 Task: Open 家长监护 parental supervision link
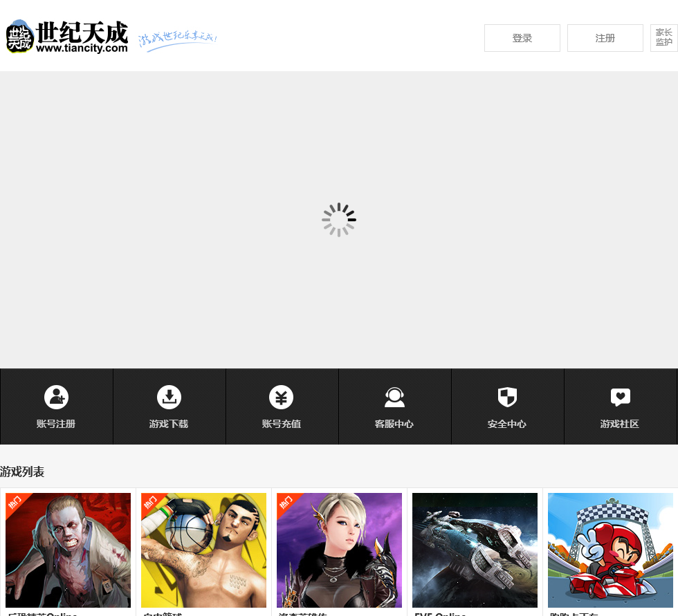click(x=663, y=38)
